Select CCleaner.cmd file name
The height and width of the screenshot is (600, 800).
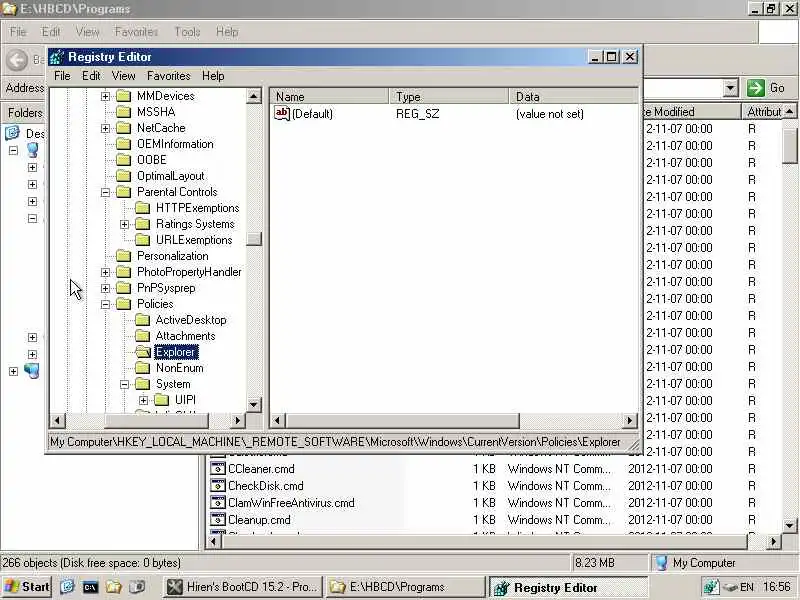pos(261,469)
